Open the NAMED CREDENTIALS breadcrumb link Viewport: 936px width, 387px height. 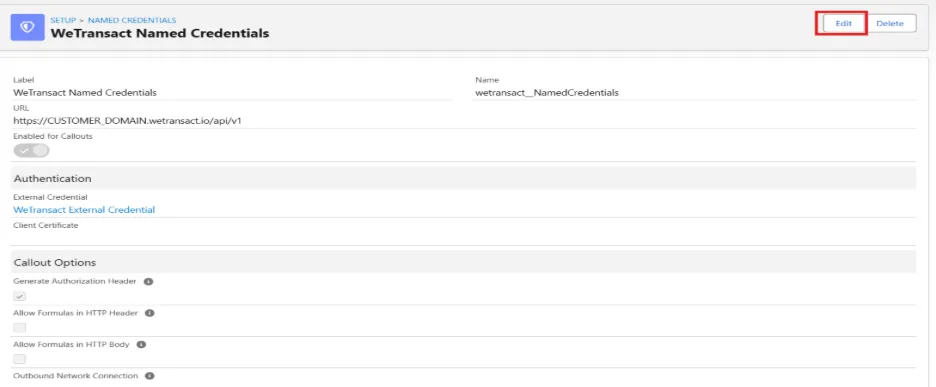[132, 20]
